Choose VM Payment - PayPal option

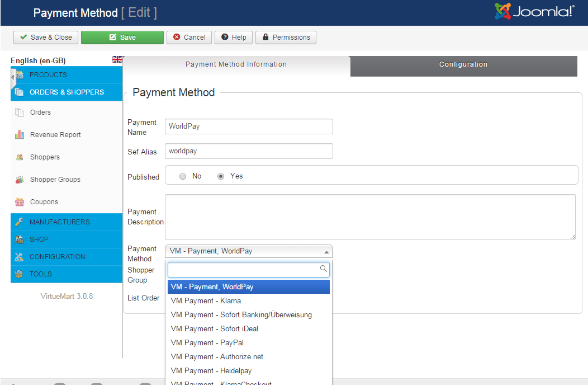tap(249, 342)
